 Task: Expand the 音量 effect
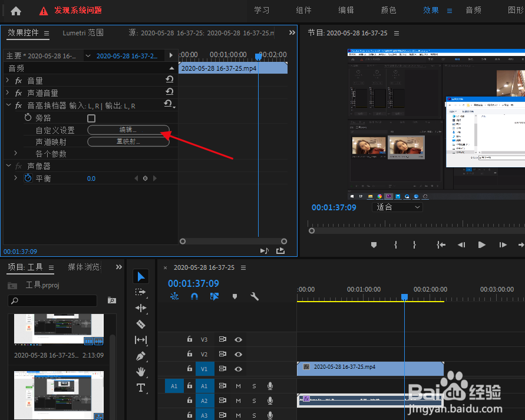(x=8, y=80)
